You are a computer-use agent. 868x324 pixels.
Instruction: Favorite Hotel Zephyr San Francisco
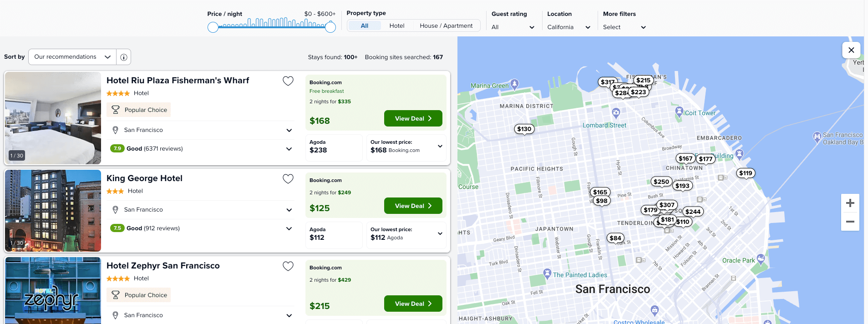pyautogui.click(x=288, y=266)
